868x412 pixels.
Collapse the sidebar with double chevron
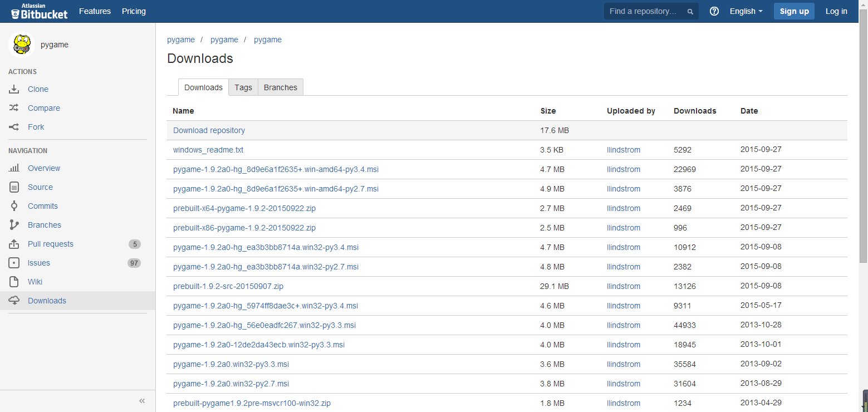point(142,401)
